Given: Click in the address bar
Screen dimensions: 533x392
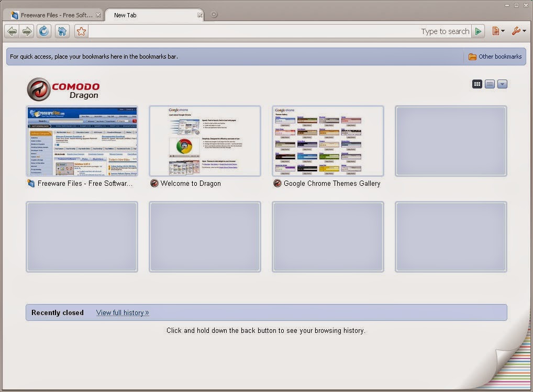Looking at the screenshot, I should [280, 31].
